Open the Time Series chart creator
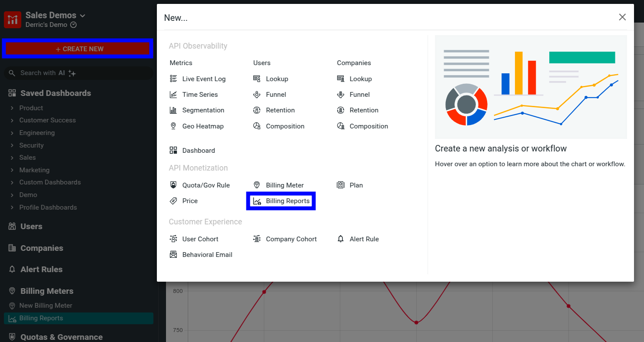Image resolution: width=644 pixels, height=342 pixels. (199, 94)
